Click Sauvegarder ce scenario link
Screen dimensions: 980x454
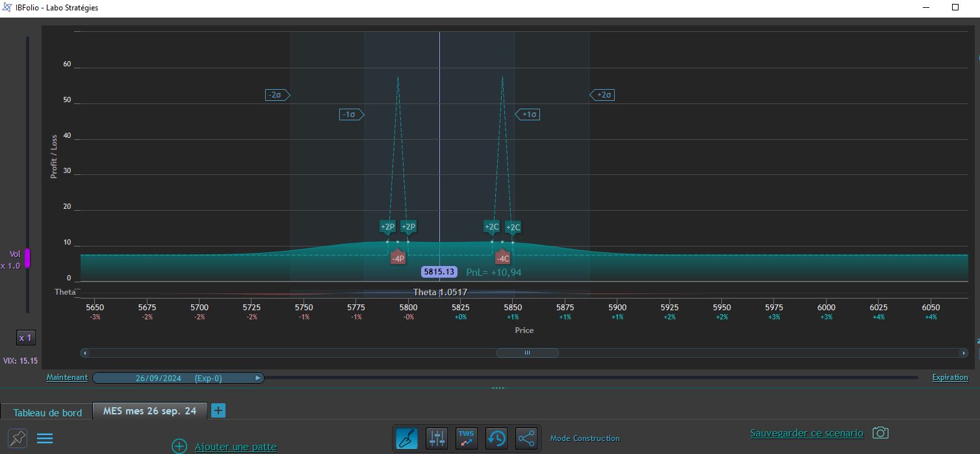coord(806,433)
